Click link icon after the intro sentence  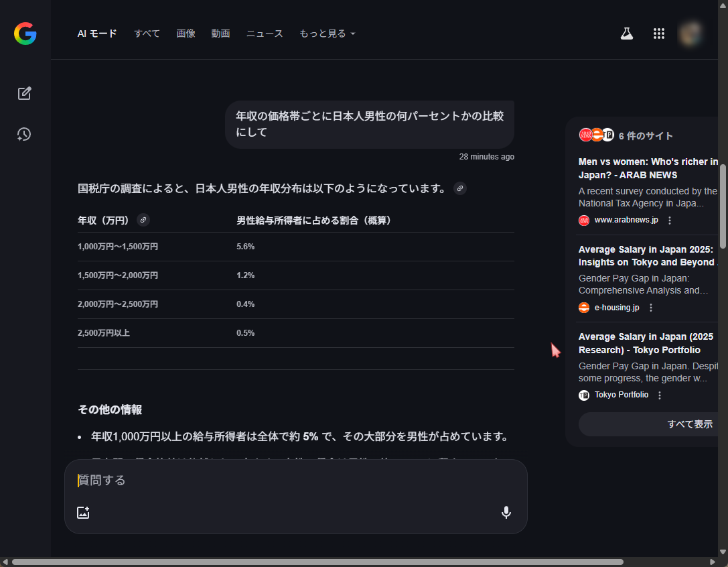(x=460, y=188)
